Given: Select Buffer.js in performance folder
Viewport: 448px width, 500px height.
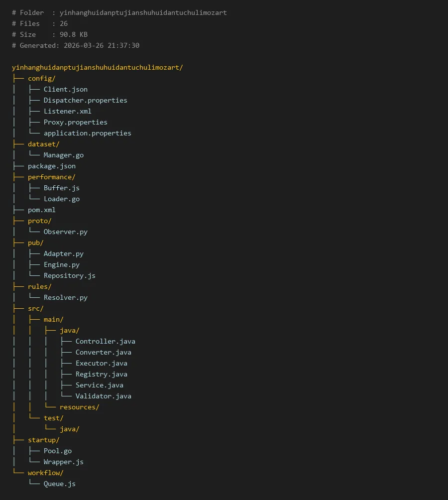Looking at the screenshot, I should click(61, 188).
